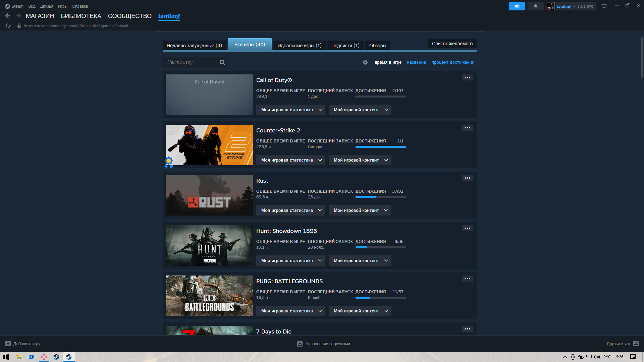Go to СООБЩЕСТВО in the main navigation
Screen dimensions: 644x362
[x=130, y=16]
